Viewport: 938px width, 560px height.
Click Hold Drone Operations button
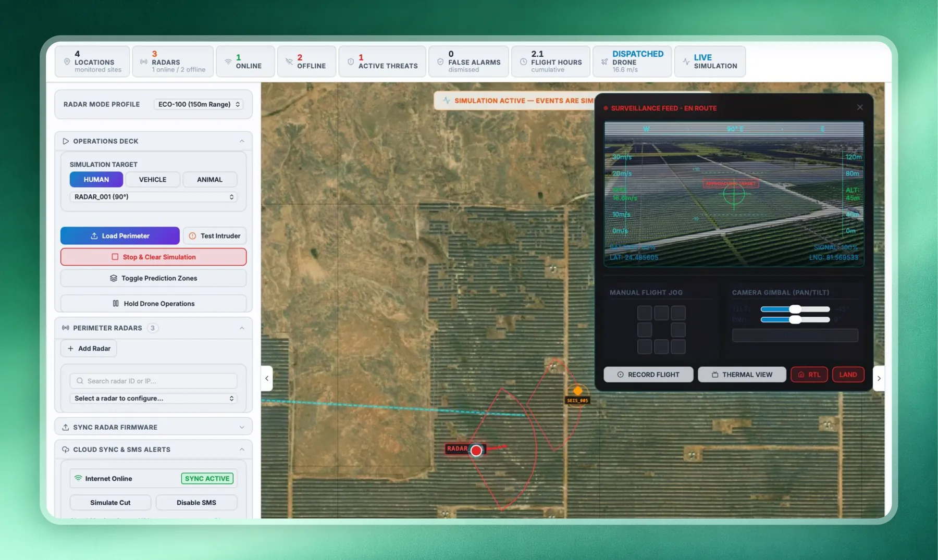tap(154, 304)
